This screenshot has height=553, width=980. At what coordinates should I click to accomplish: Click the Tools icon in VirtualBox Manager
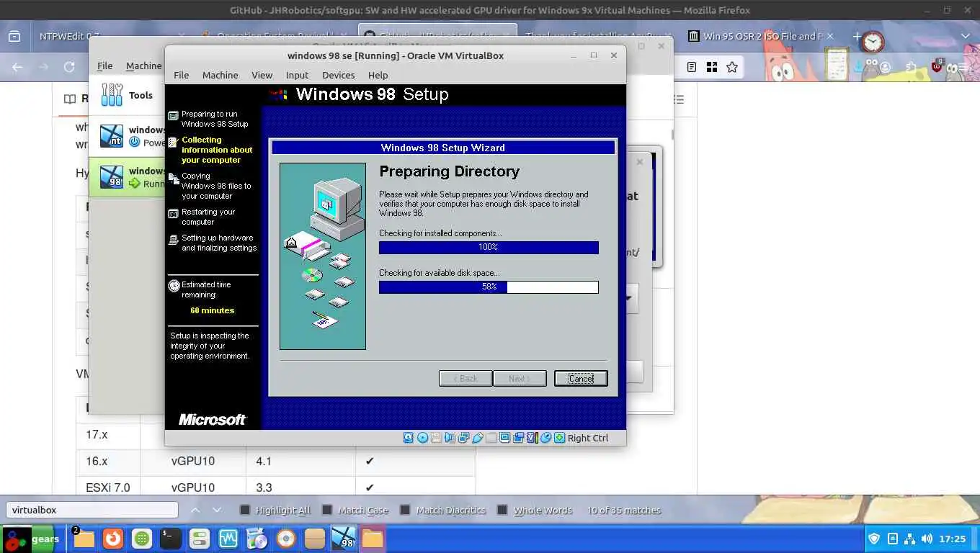(x=112, y=94)
